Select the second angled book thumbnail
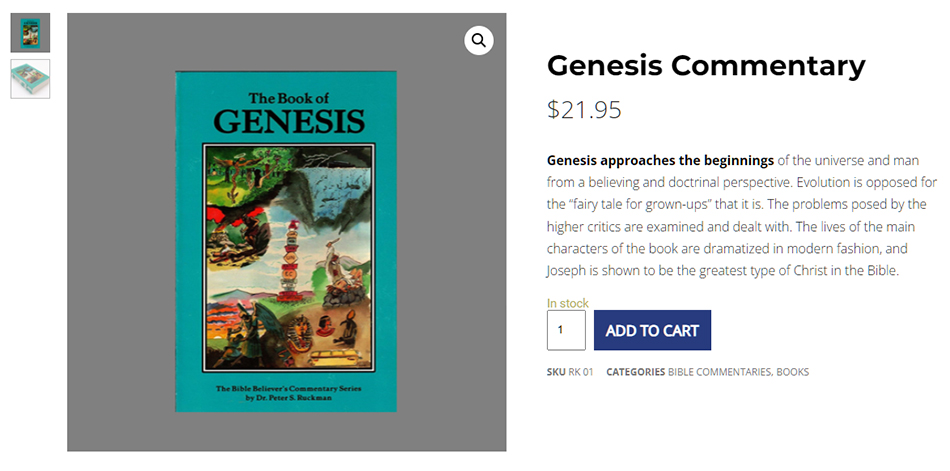Image resolution: width=950 pixels, height=471 pixels. pos(30,79)
